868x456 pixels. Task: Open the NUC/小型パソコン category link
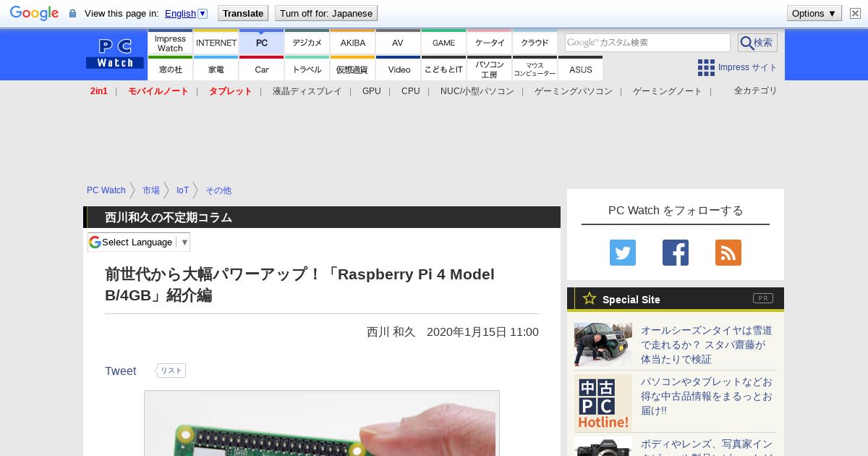(x=477, y=91)
